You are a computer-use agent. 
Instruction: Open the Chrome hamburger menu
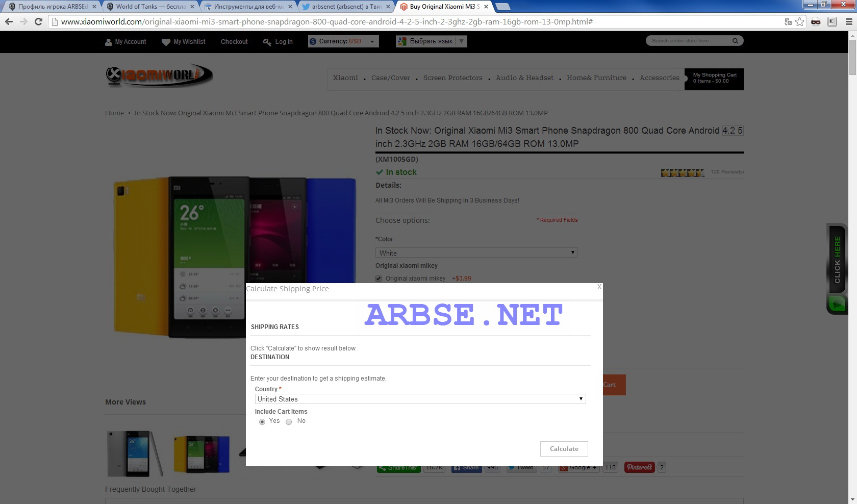(x=849, y=21)
